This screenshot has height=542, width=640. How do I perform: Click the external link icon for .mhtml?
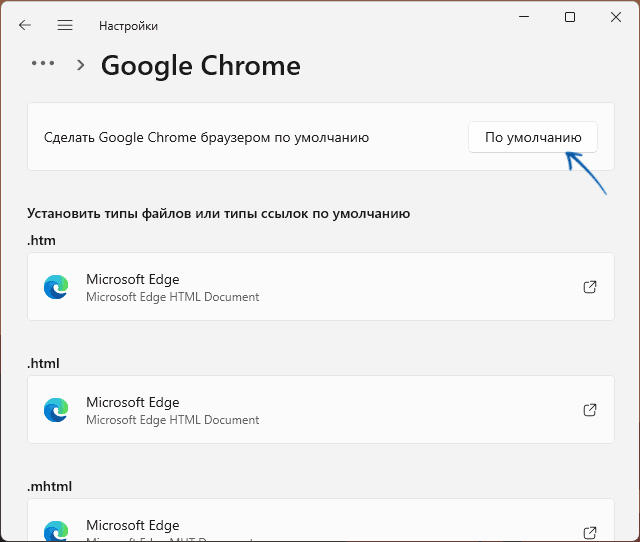590,532
